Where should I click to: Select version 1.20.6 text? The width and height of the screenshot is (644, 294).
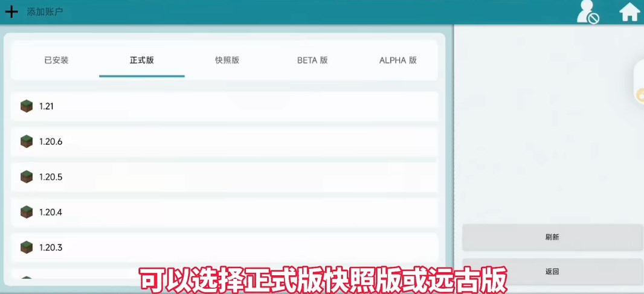coord(51,142)
